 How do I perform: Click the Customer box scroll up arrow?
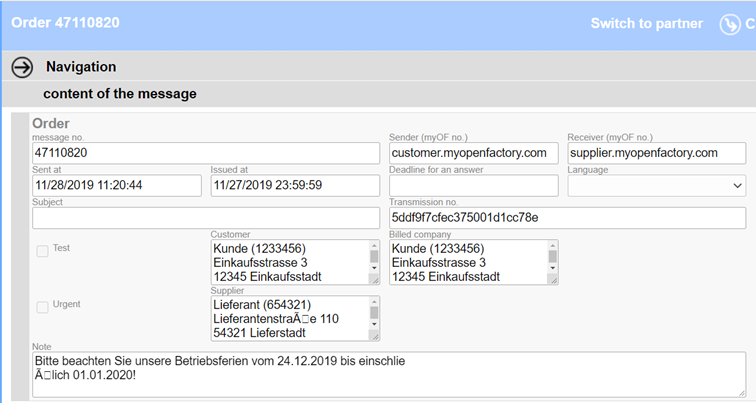point(374,246)
